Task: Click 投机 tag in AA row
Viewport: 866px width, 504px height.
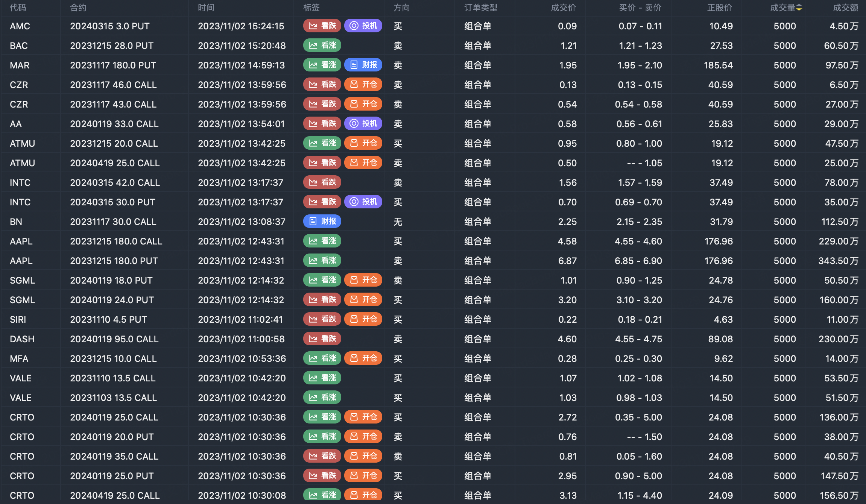Action: (x=363, y=123)
